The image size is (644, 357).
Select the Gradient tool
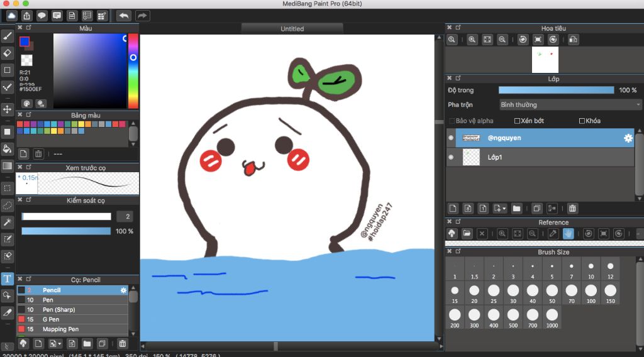point(7,166)
